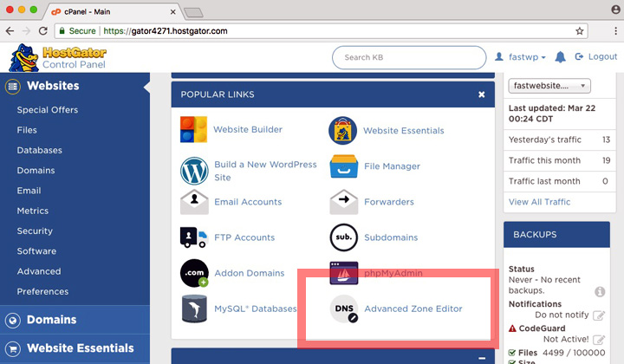624x364 pixels.
Task: Select Advanced in the sidebar
Action: pos(39,271)
